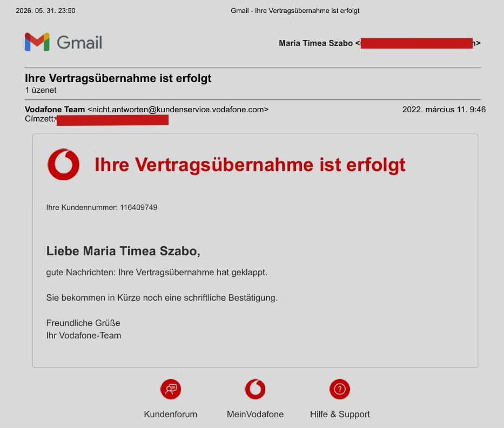This screenshot has width=504, height=428.
Task: Click the sender address nicht.antworten@kundenservice.vodafone.com
Action: (x=178, y=110)
